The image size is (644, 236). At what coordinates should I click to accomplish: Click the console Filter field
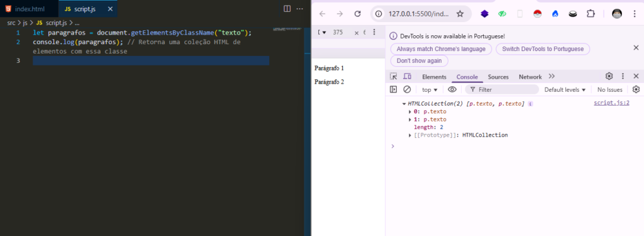(x=502, y=89)
